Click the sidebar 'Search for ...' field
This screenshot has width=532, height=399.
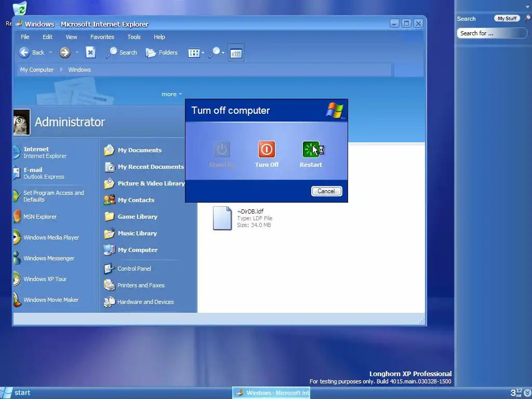coord(491,33)
